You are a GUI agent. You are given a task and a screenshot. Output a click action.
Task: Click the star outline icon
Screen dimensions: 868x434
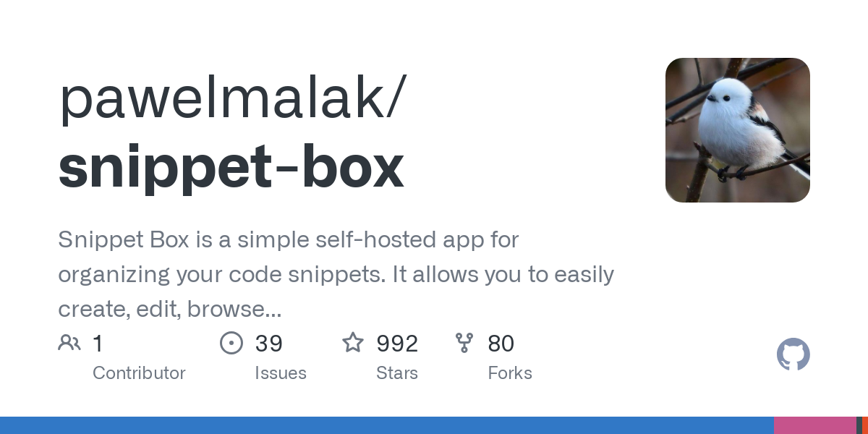coord(353,342)
